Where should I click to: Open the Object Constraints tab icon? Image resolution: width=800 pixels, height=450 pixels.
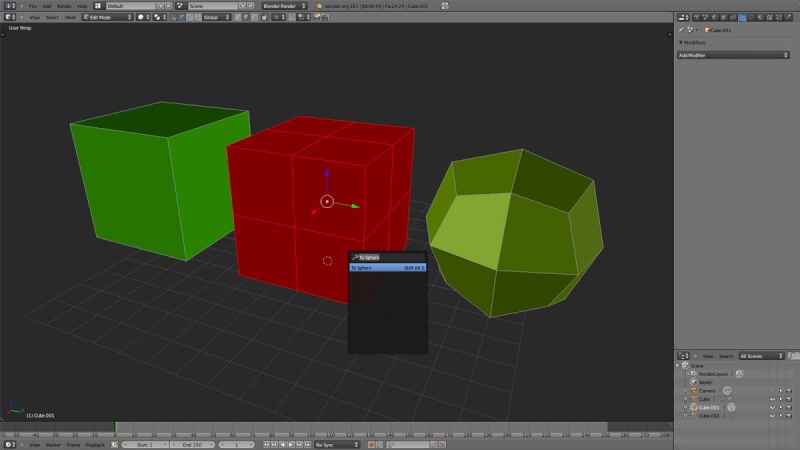pos(733,17)
